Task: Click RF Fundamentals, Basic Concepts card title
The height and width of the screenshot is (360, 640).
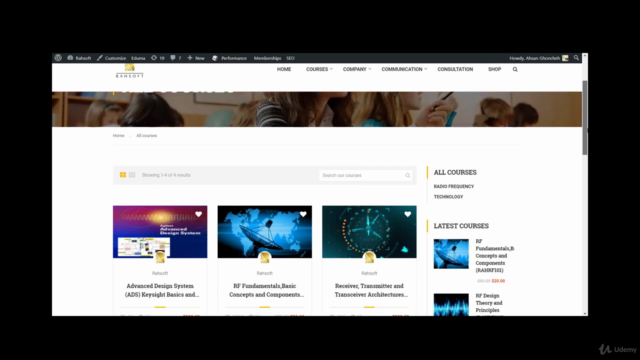Action: (266, 290)
